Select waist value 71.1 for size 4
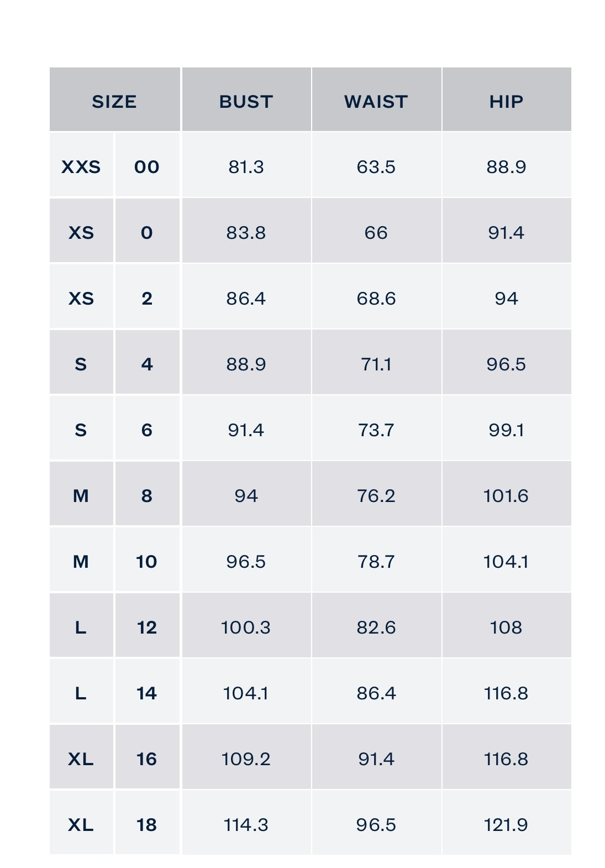Screen dimensions: 605x868 376,364
